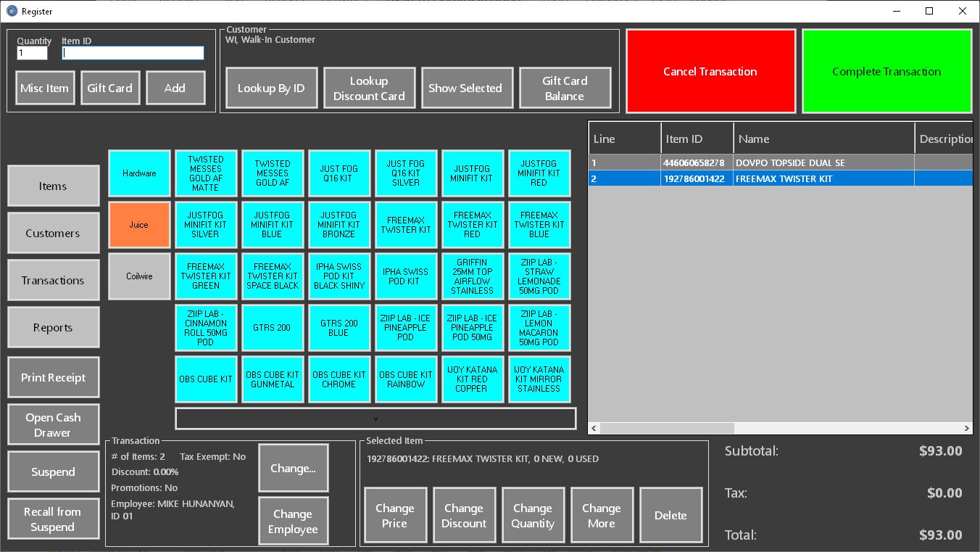Click Gift Card button beside Misc Item
Screen dimensions: 980x552
[110, 88]
